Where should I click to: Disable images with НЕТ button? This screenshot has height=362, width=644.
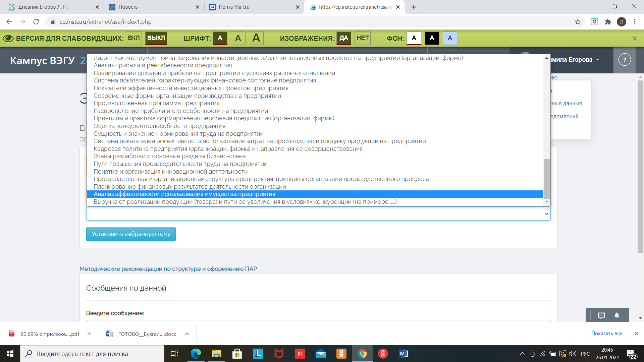[x=363, y=38]
